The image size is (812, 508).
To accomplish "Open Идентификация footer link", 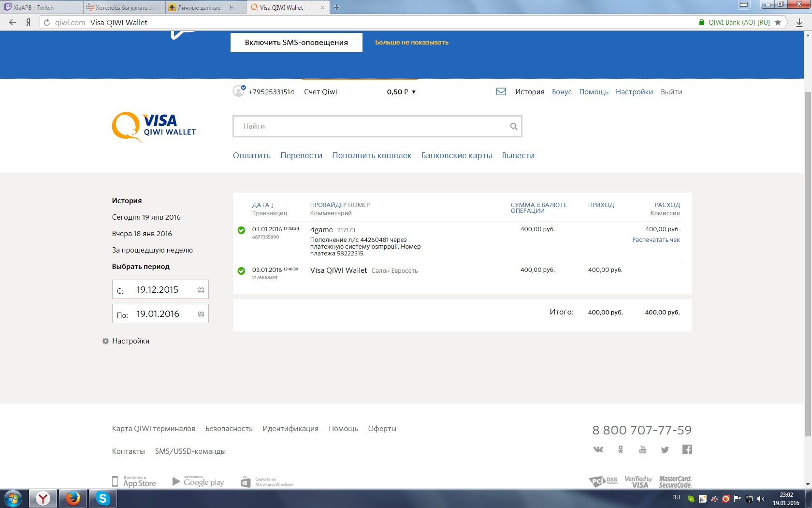I will point(290,429).
